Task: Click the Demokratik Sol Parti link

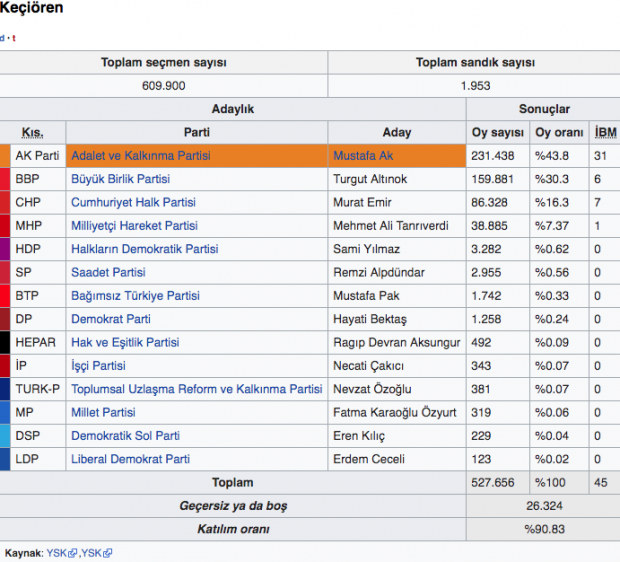Action: click(x=125, y=436)
